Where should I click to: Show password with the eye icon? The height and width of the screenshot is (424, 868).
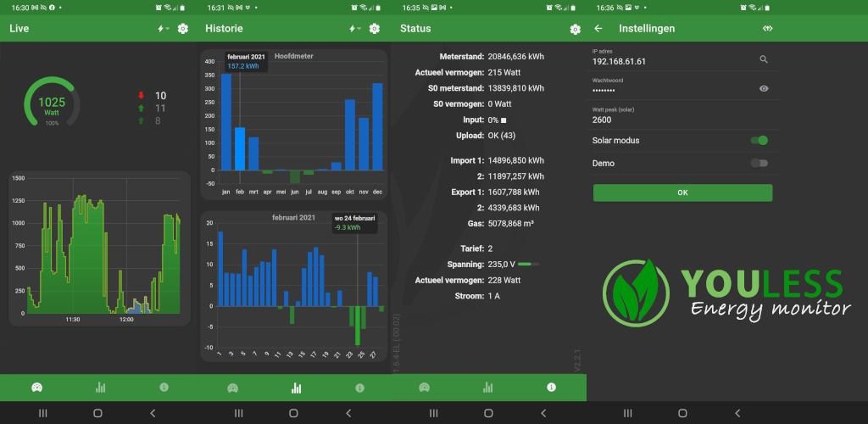click(x=764, y=88)
